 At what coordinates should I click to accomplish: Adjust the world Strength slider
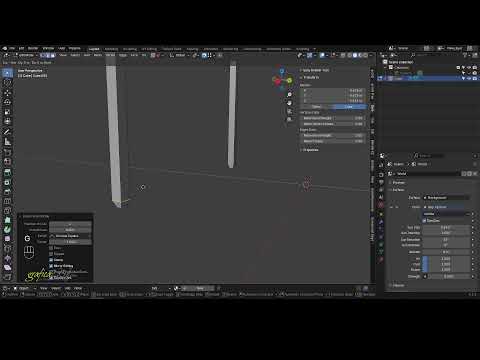(448, 276)
